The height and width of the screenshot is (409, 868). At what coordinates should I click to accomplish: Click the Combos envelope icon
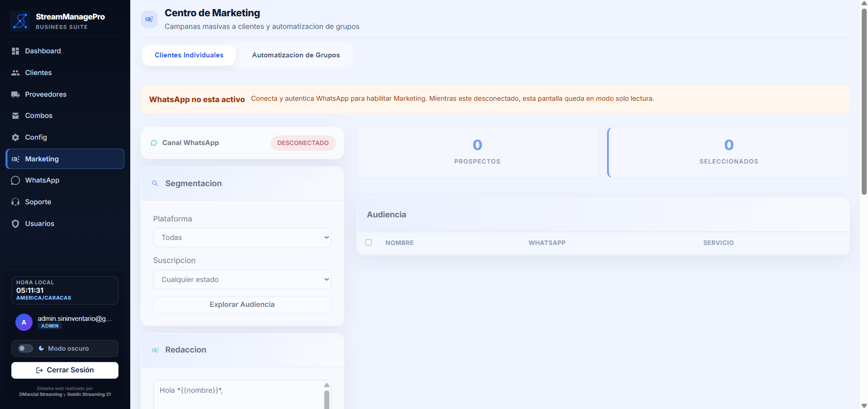click(x=15, y=116)
